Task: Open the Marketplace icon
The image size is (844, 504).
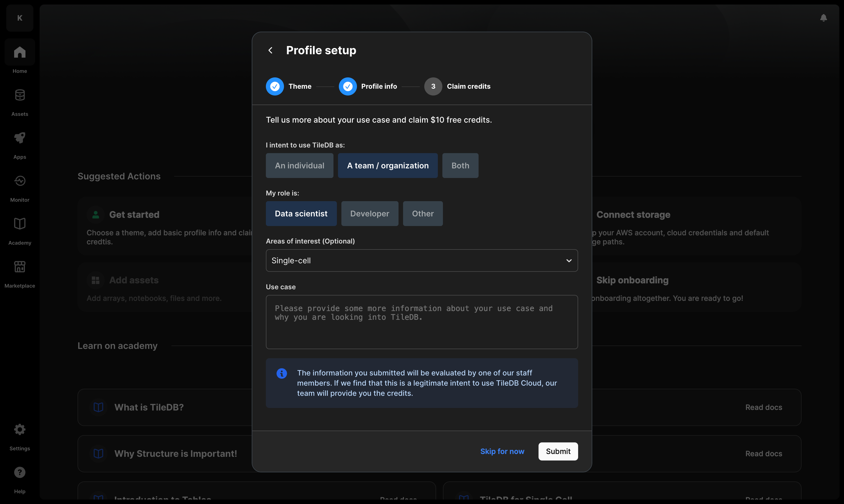Action: point(20,267)
